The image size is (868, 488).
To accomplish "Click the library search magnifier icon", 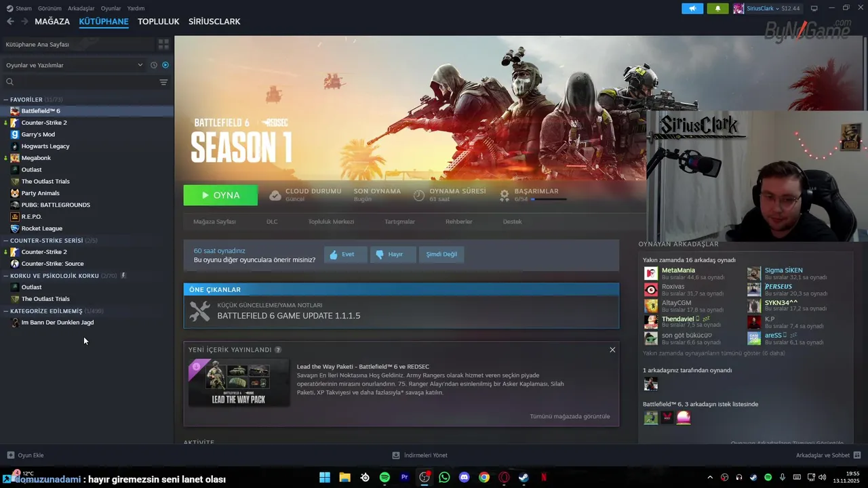I will 9,82.
